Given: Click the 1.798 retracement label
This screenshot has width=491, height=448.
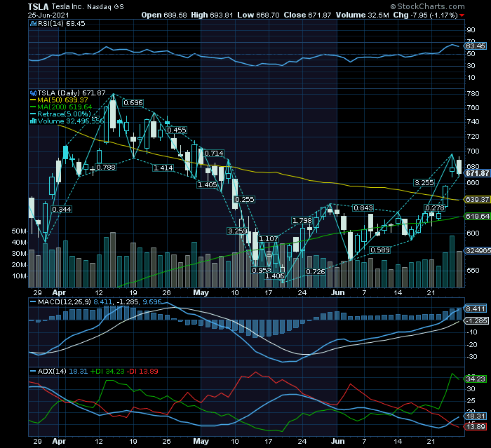Looking at the screenshot, I should coord(302,221).
